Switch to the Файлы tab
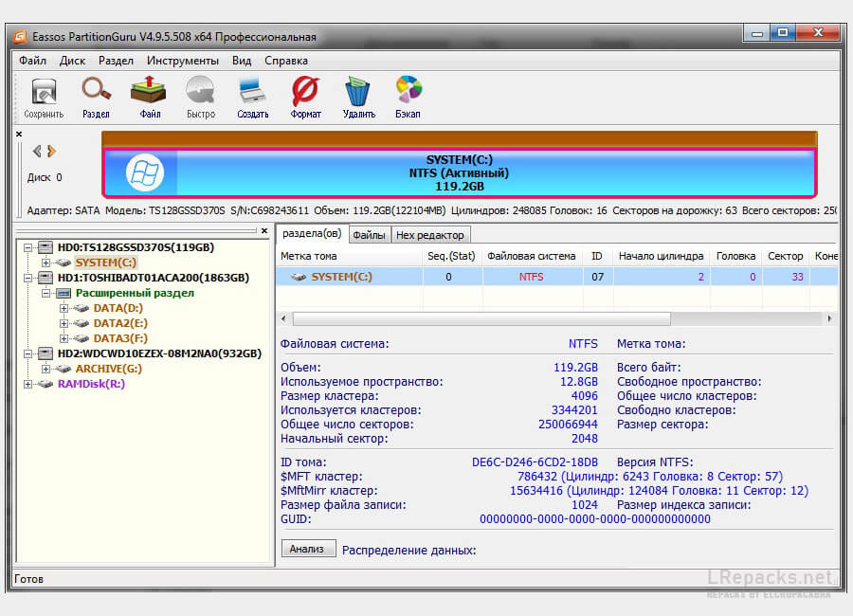 (x=369, y=234)
